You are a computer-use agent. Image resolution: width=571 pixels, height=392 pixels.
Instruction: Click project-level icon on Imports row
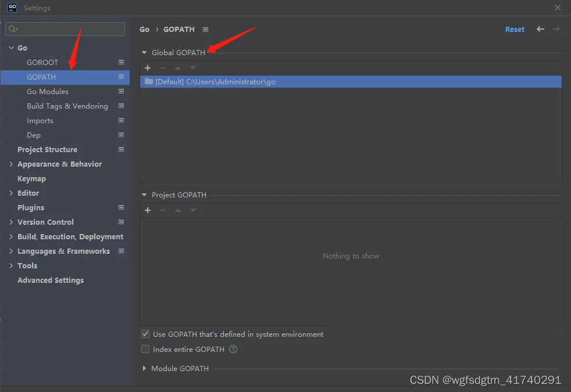122,120
